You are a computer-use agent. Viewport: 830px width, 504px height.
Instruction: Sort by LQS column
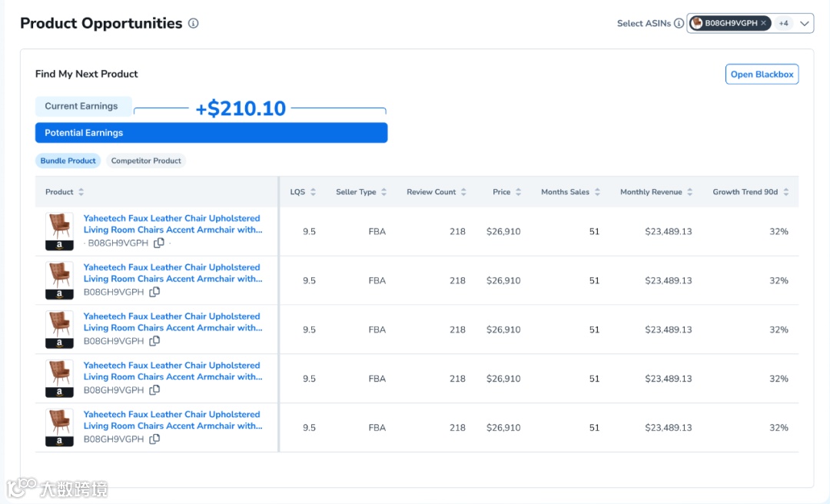pos(313,191)
